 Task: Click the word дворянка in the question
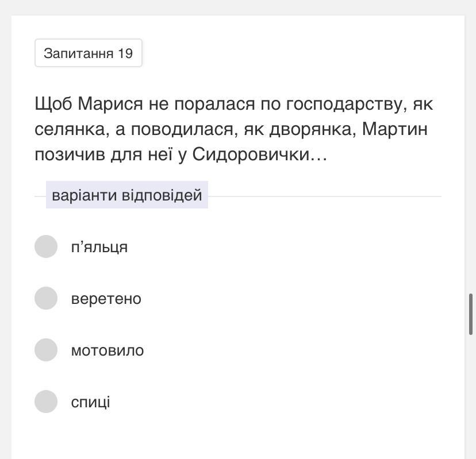tap(313, 129)
